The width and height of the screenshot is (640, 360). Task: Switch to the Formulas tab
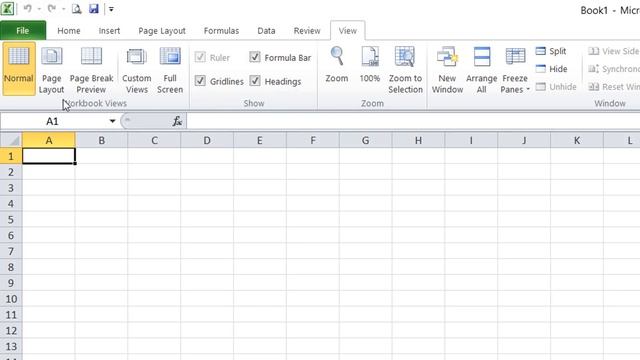point(221,31)
